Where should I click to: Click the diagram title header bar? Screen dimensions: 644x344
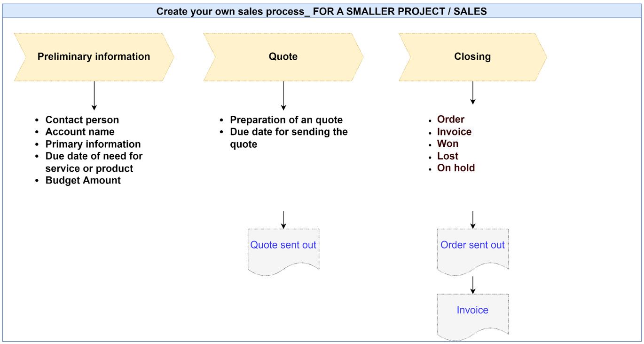(x=322, y=11)
